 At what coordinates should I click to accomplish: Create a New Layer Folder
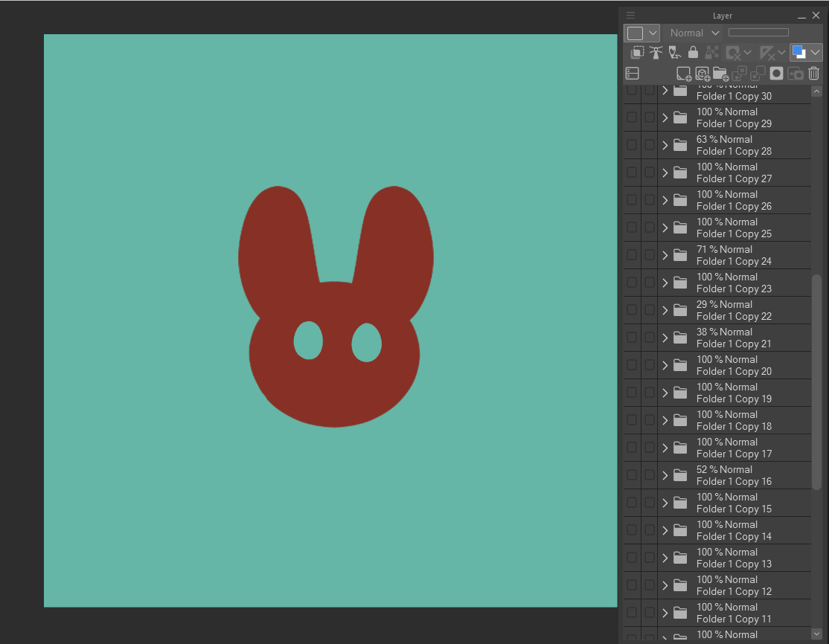click(x=720, y=74)
